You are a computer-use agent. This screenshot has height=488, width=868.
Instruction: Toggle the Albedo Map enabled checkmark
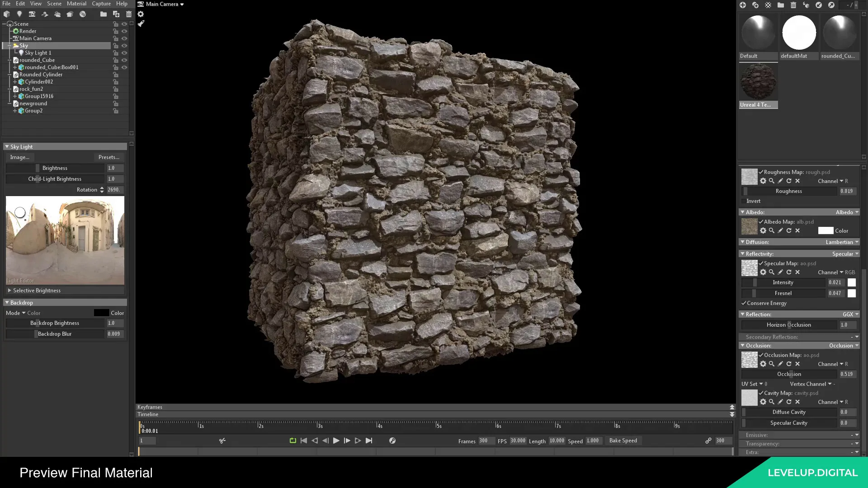pyautogui.click(x=761, y=221)
